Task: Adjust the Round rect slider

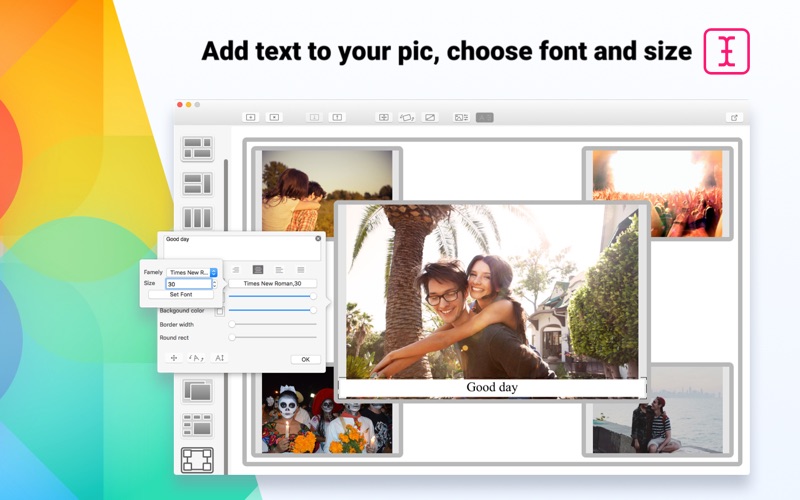Action: (x=272, y=337)
